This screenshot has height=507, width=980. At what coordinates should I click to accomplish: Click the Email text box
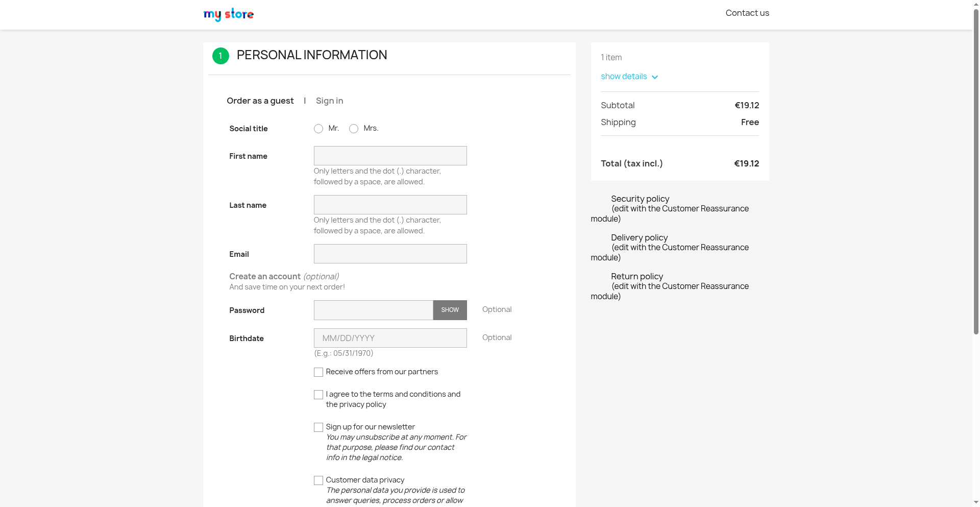coord(390,254)
